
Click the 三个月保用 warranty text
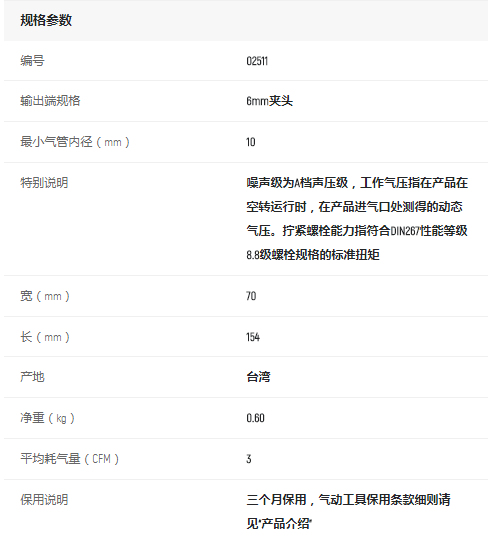276,499
